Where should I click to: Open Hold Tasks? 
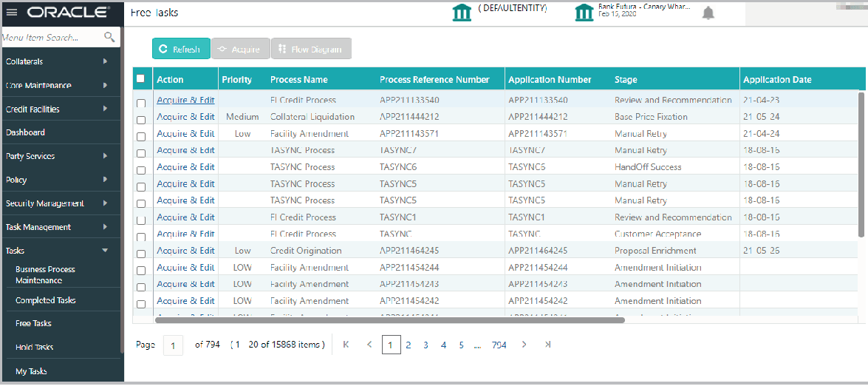click(x=34, y=348)
